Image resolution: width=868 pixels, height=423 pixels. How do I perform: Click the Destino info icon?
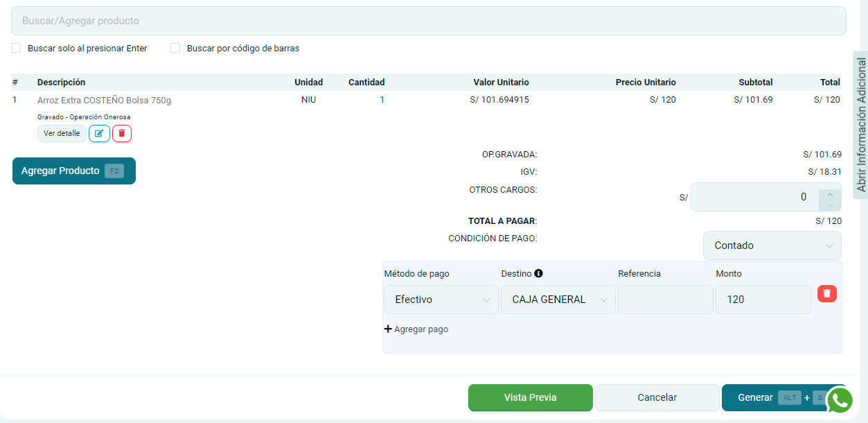point(538,273)
